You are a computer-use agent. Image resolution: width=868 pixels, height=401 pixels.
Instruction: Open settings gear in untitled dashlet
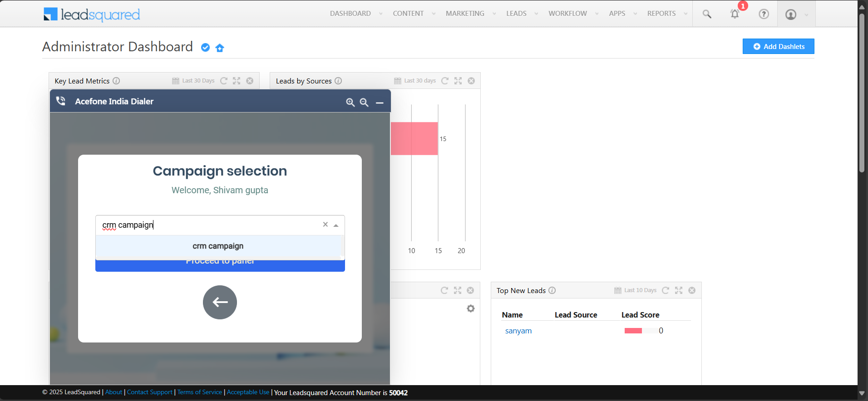pyautogui.click(x=471, y=308)
